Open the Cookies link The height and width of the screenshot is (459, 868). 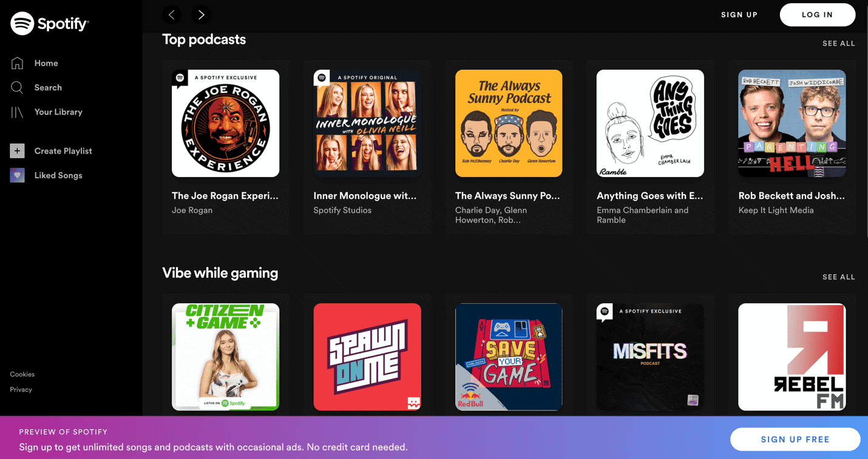(x=22, y=374)
